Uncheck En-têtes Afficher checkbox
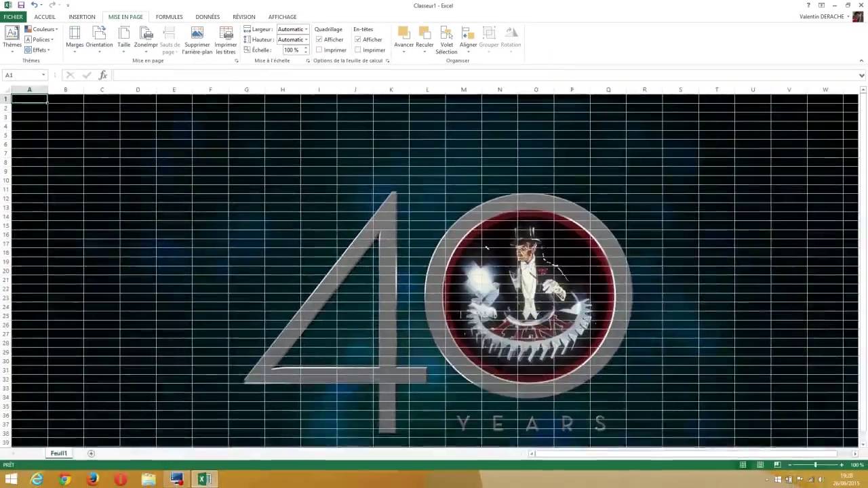 pos(358,39)
